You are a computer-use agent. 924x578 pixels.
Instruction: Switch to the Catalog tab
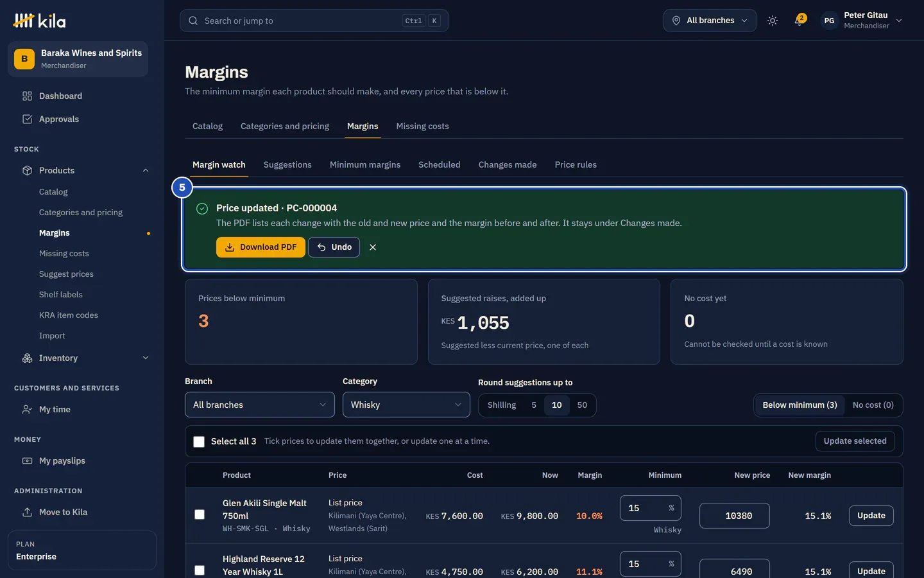pos(207,127)
